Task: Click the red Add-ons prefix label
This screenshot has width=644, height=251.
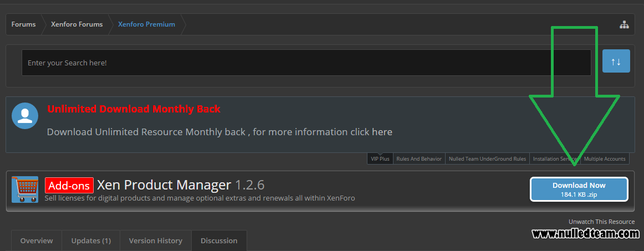Action: [x=69, y=185]
